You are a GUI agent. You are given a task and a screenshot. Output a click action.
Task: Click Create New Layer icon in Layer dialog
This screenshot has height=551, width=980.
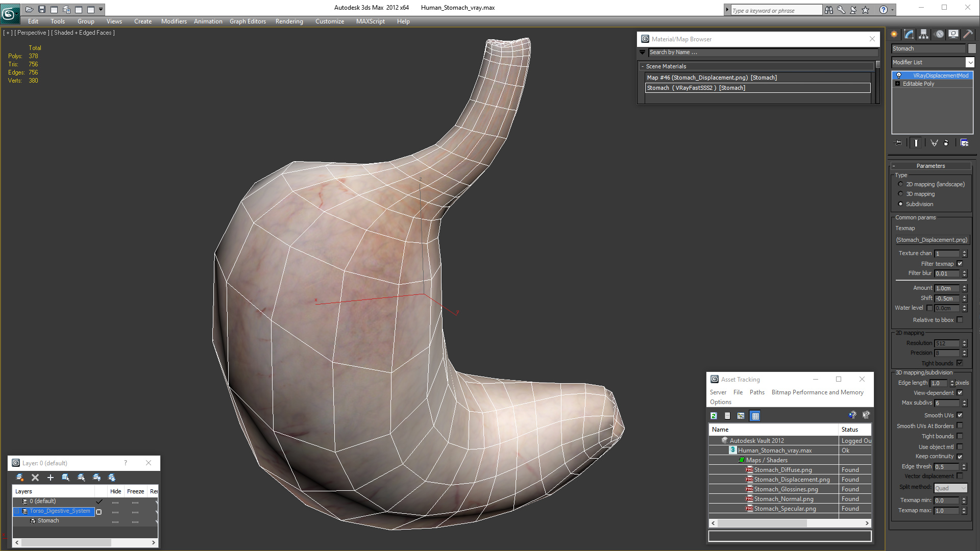tap(20, 478)
